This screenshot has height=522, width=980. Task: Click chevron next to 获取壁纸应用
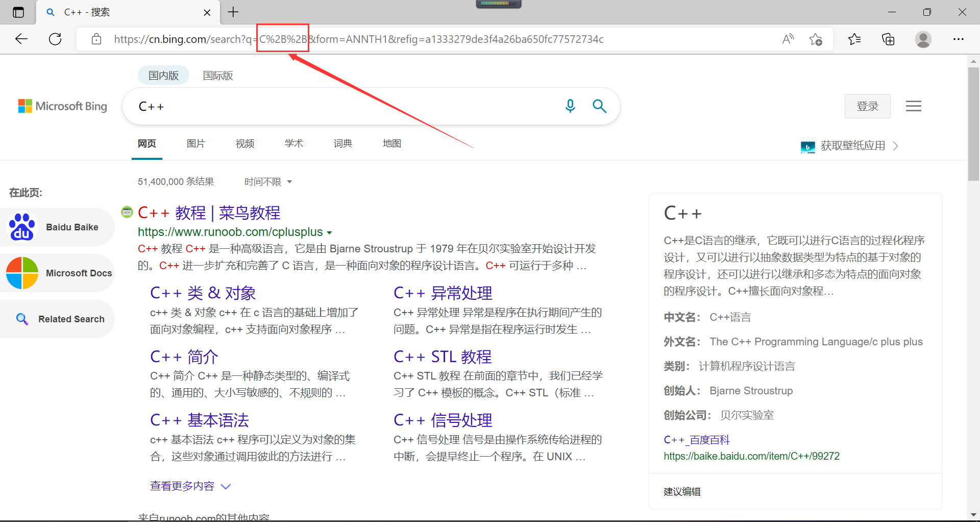click(896, 146)
